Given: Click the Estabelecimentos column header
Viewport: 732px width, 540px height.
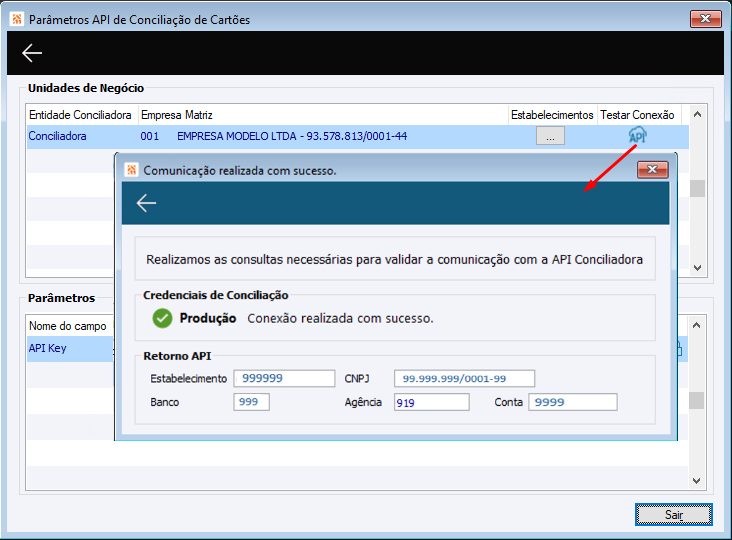Looking at the screenshot, I should coord(552,115).
